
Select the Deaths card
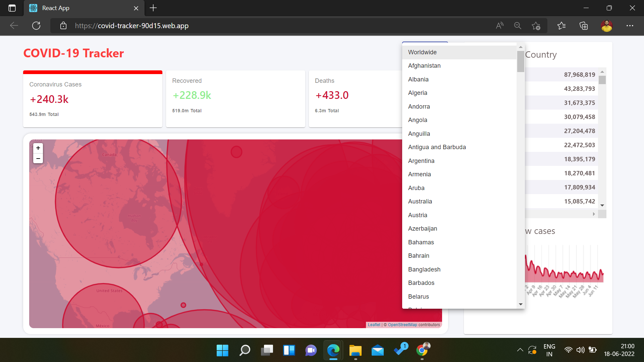pyautogui.click(x=356, y=99)
